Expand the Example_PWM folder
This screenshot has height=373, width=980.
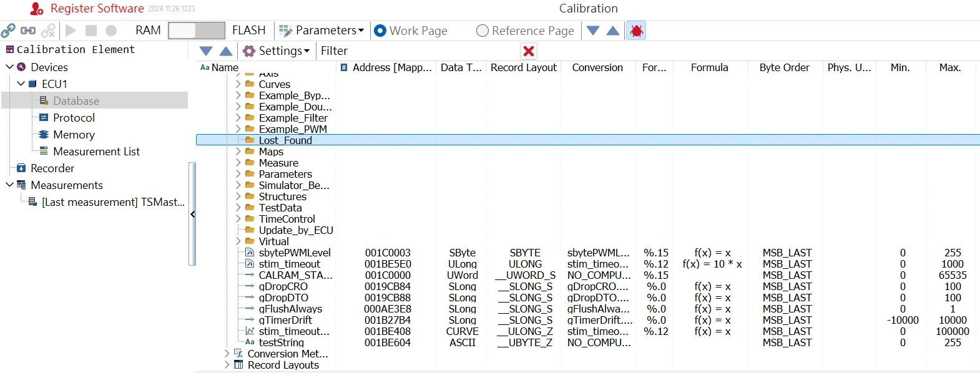click(x=238, y=129)
